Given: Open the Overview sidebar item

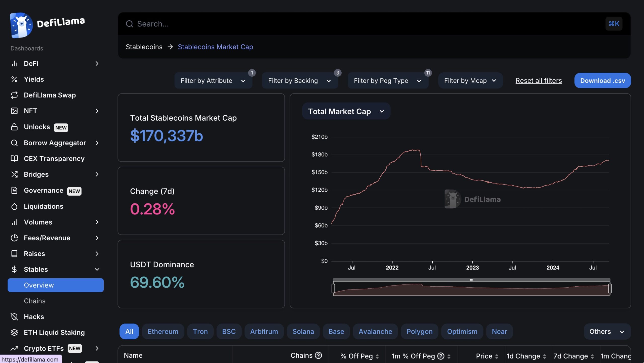Looking at the screenshot, I should click(x=56, y=285).
